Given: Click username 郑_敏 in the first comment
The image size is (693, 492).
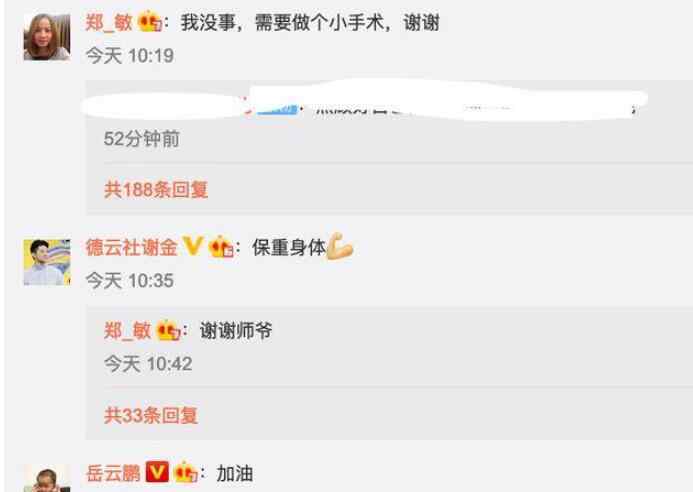Looking at the screenshot, I should [109, 22].
